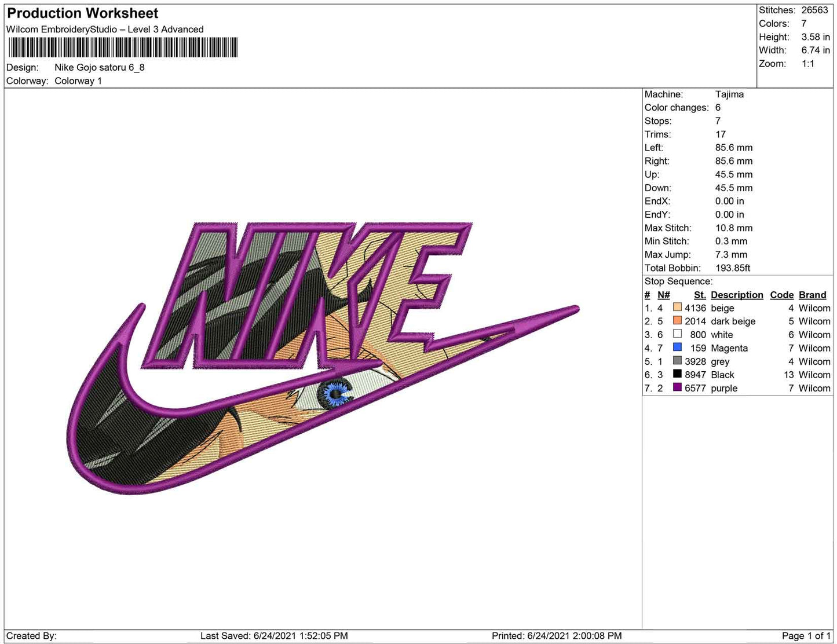Click the code "13" in the Black row

click(788, 375)
